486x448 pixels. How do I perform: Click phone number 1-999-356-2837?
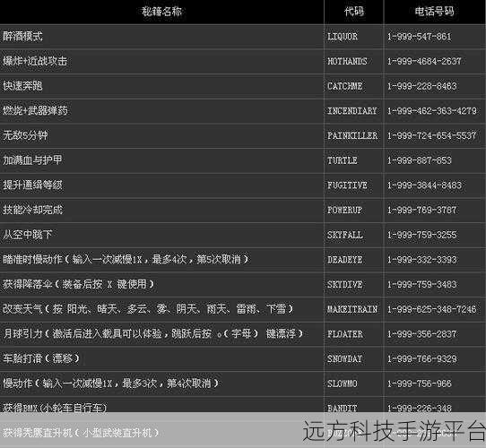pos(421,334)
